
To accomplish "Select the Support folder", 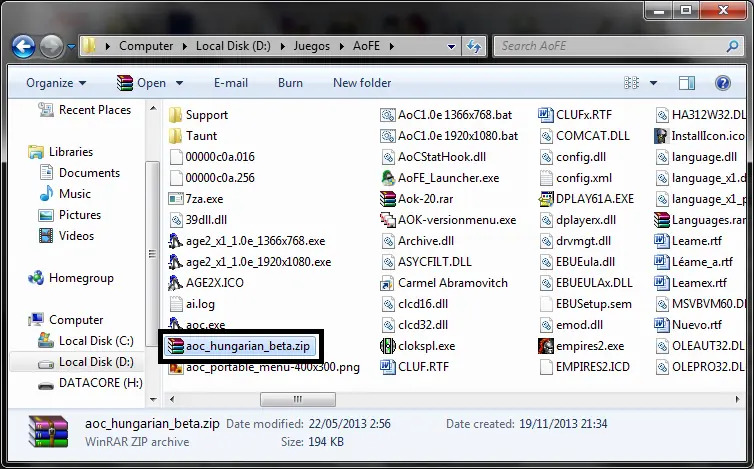I will tap(199, 115).
